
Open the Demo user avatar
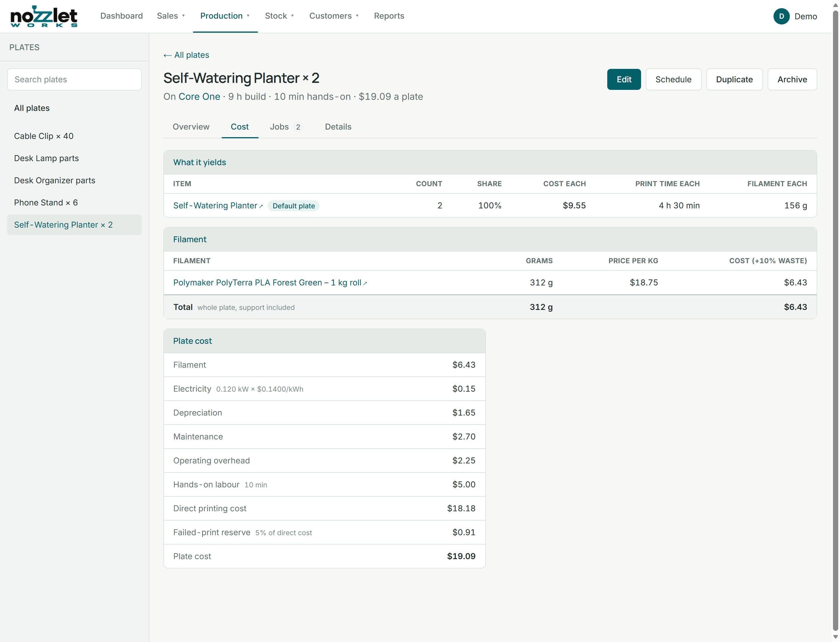[x=781, y=16]
